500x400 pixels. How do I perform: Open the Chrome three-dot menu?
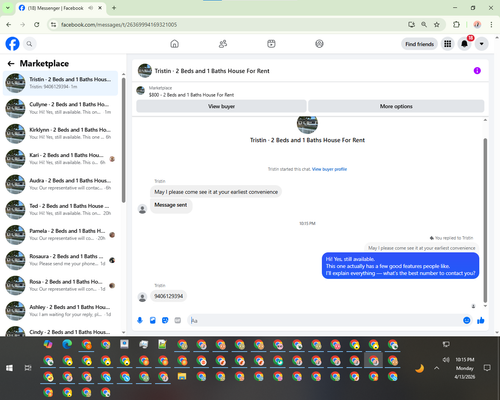pos(491,25)
